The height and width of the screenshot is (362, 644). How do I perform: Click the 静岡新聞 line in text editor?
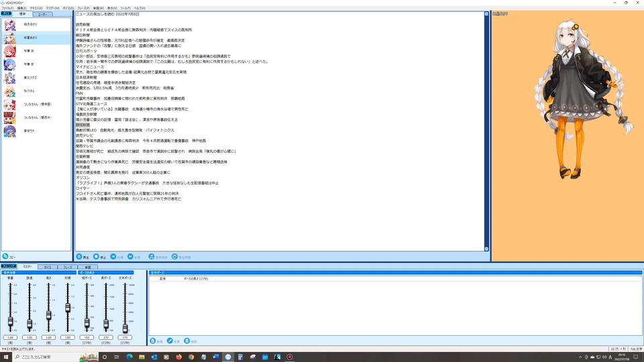(83, 125)
